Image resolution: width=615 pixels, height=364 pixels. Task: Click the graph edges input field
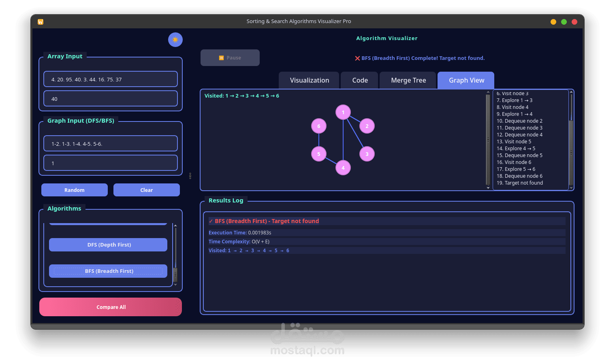click(111, 144)
